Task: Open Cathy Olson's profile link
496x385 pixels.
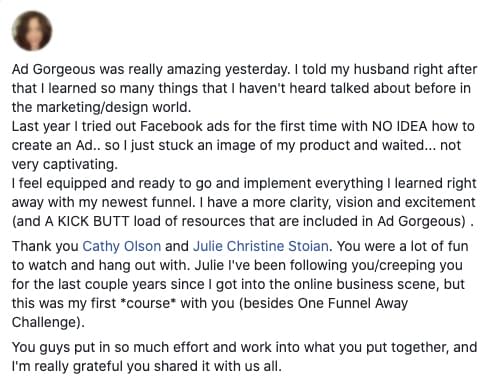Action: [x=122, y=246]
